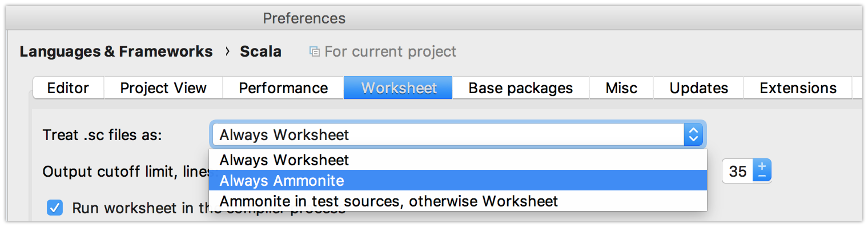Open the Extensions tab
The width and height of the screenshot is (868, 227).
click(x=798, y=88)
